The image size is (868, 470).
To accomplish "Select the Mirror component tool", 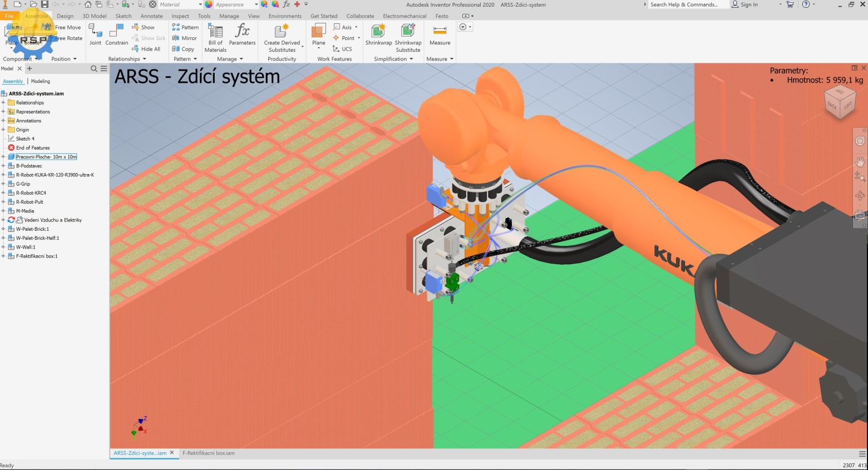I will coord(185,38).
